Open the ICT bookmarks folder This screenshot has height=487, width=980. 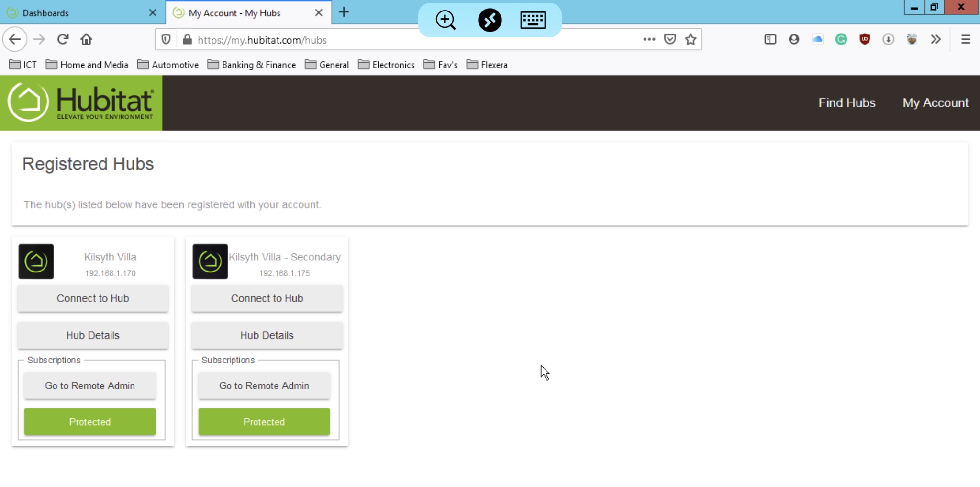coord(23,65)
